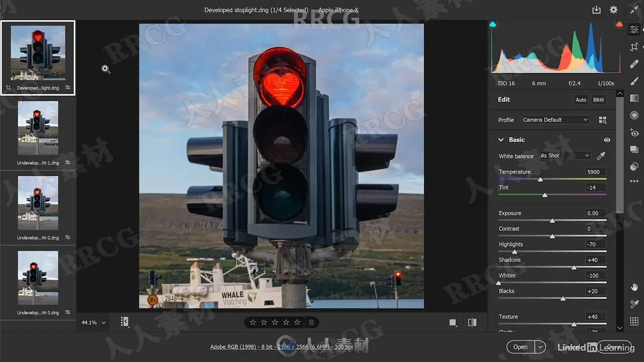Select the Graduated Filter tool
This screenshot has width=644, height=362.
tap(634, 98)
